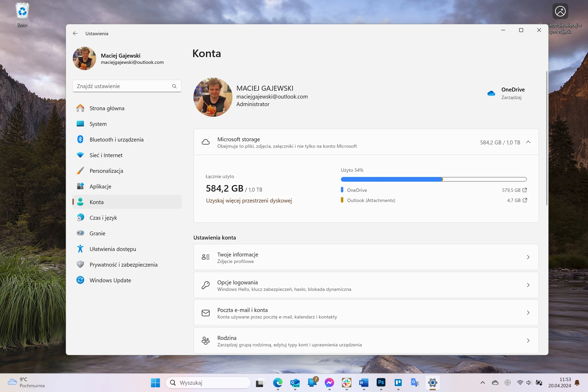Show hidden tray icons chevron
This screenshot has height=392, width=588.
482,383
